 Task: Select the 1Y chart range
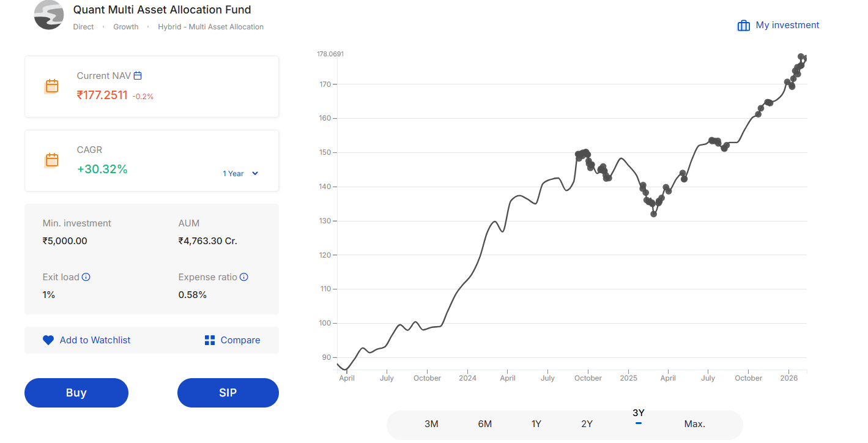(x=536, y=424)
